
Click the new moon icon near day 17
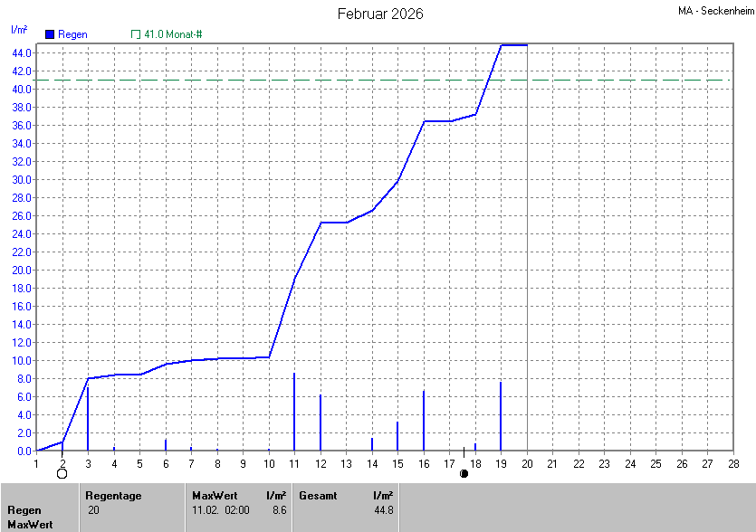tap(464, 473)
